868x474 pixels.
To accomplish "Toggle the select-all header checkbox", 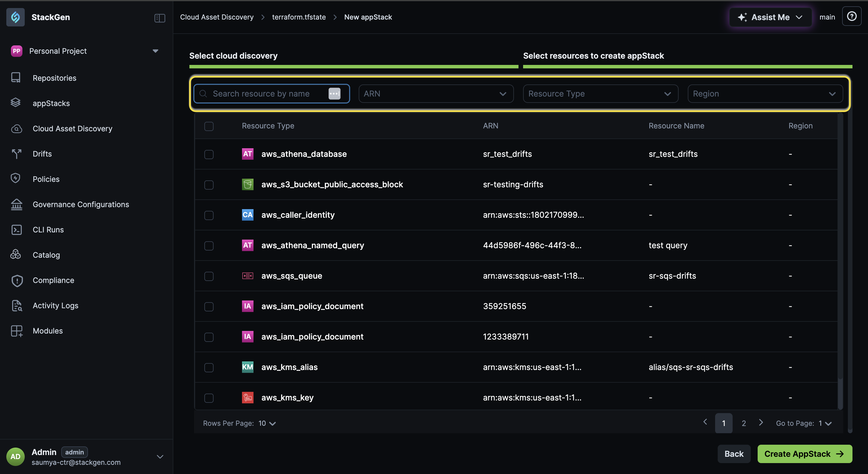I will coord(209,126).
